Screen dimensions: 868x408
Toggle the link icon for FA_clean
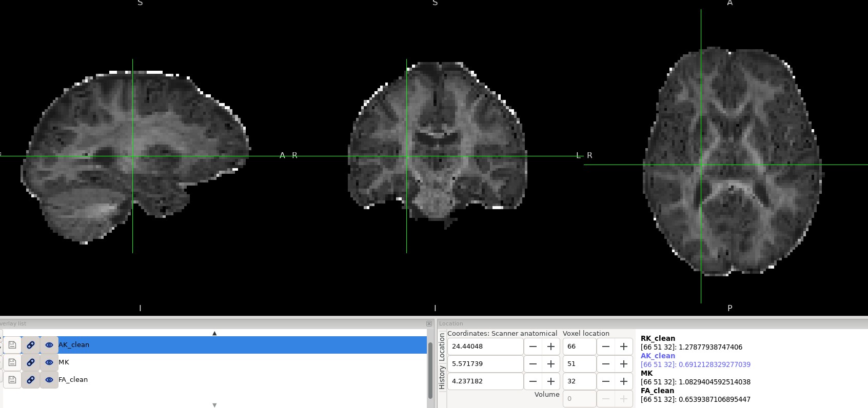tap(31, 380)
